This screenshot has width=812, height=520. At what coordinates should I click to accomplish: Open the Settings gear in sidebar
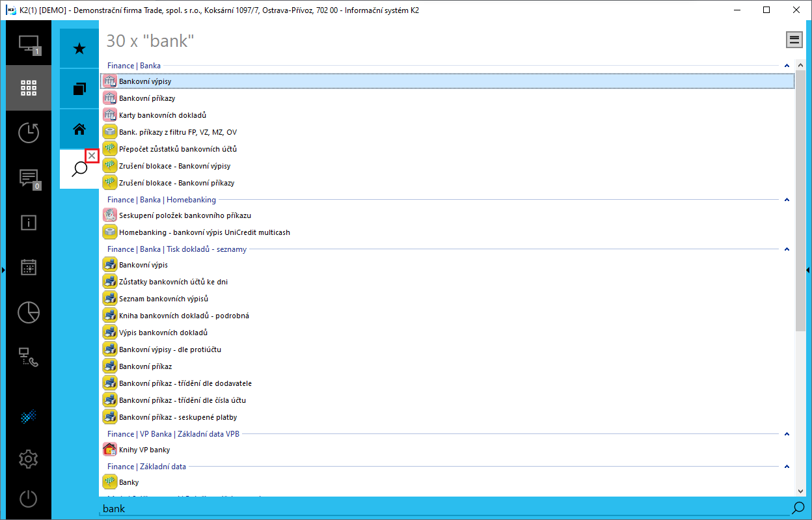point(28,459)
